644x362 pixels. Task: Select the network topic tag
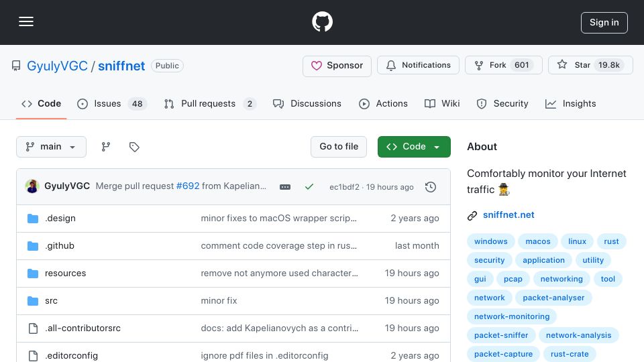tap(489, 298)
